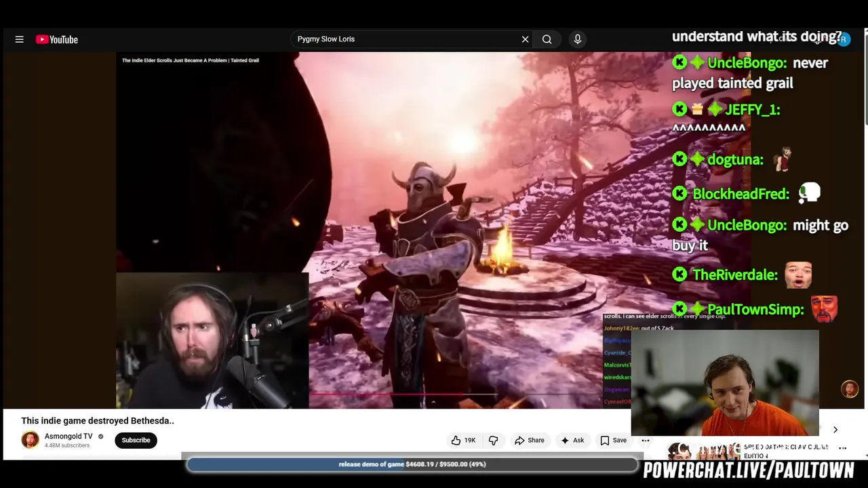
Task: Visit the Asmongold TV channel name link
Action: tap(68, 436)
